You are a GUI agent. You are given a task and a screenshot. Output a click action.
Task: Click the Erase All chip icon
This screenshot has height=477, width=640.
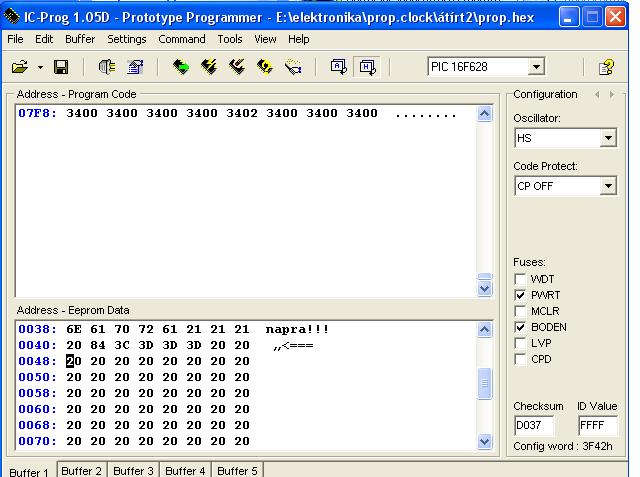click(265, 67)
